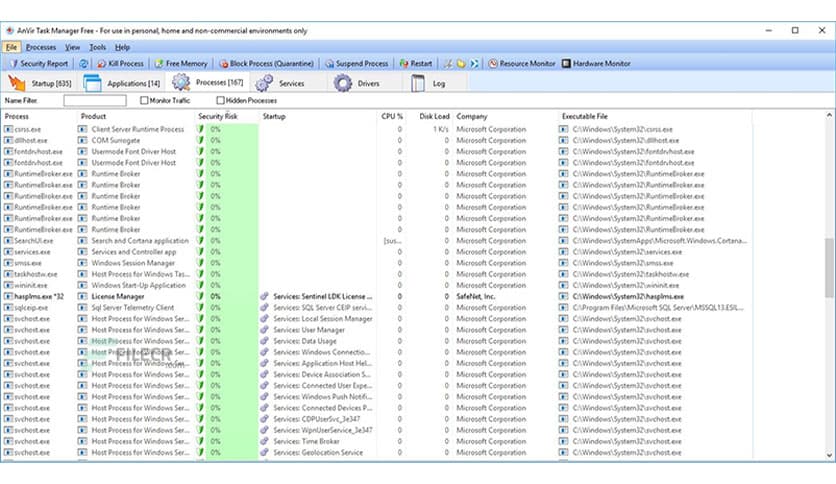Open the Hardware Monitor

(597, 63)
